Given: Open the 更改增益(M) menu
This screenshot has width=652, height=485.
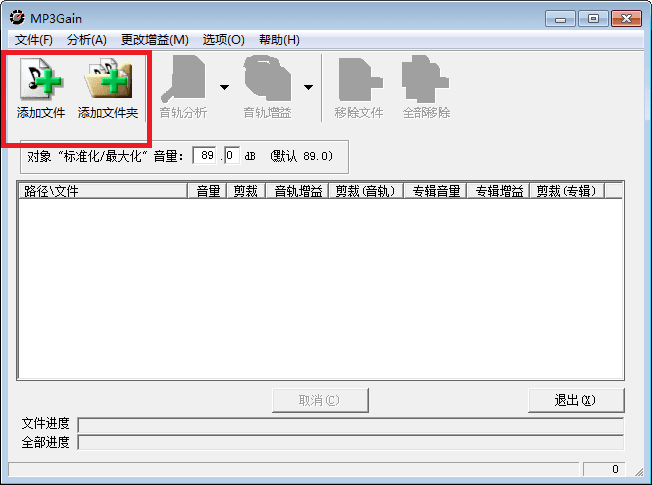Looking at the screenshot, I should (x=155, y=40).
